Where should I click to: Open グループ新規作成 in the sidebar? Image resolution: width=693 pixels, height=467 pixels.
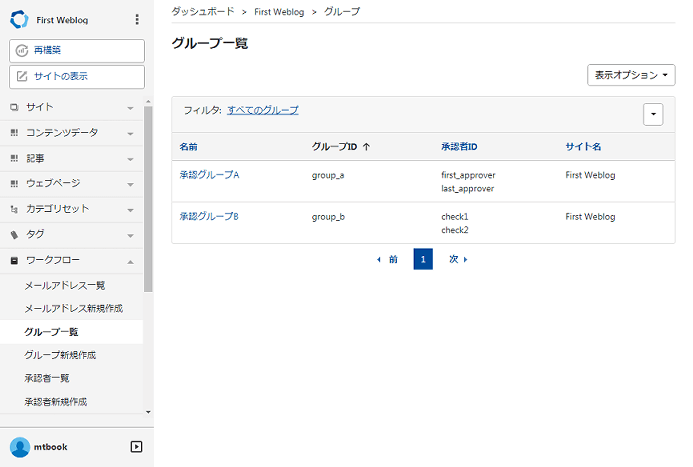(x=60, y=355)
